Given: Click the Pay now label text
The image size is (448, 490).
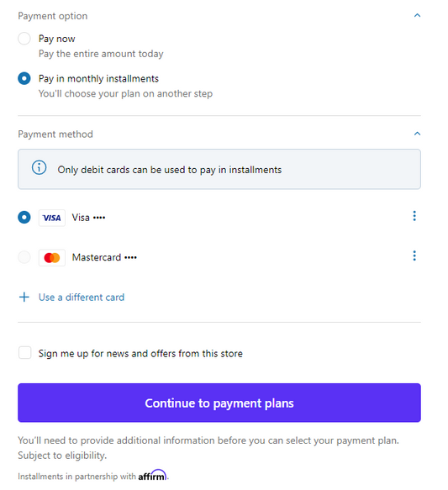Looking at the screenshot, I should tap(56, 39).
